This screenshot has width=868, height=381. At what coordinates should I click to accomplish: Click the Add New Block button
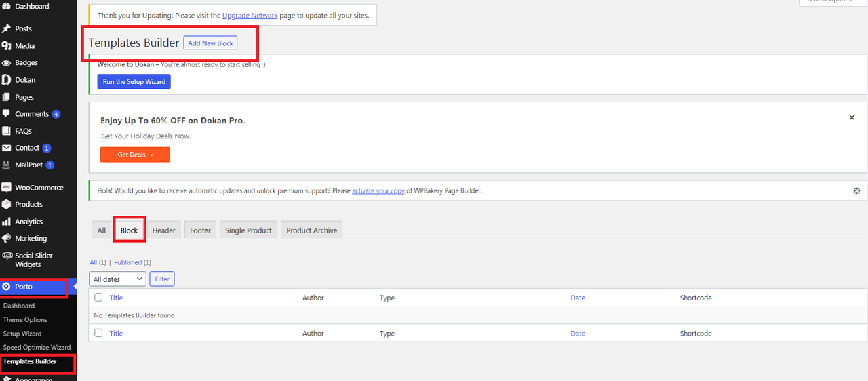(x=210, y=43)
